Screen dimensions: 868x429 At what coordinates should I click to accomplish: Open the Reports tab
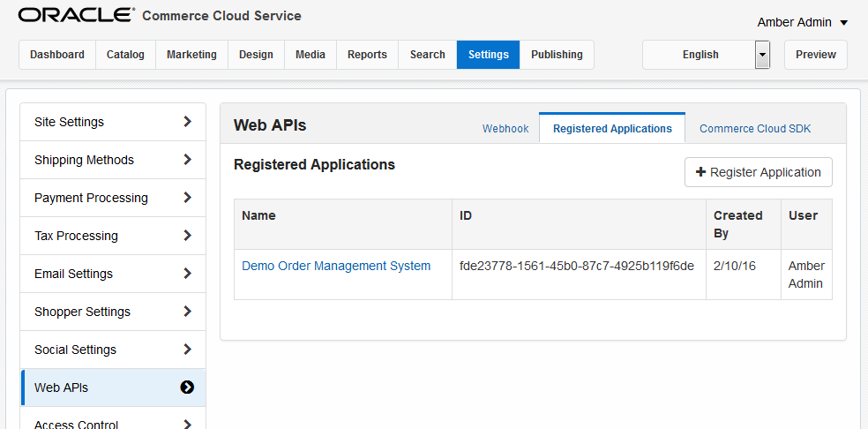[367, 55]
